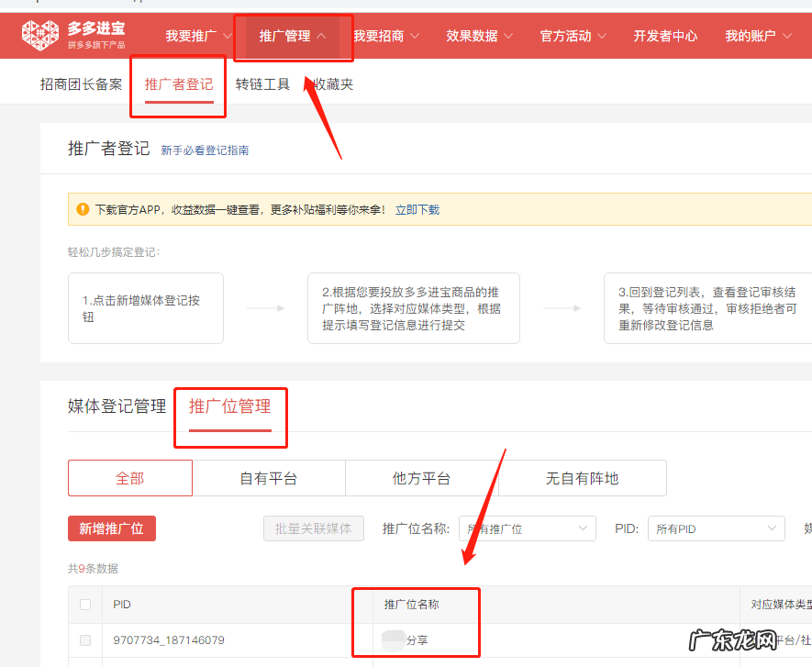812x667 pixels.
Task: Select the 自有平台 filter tab
Action: [x=268, y=478]
